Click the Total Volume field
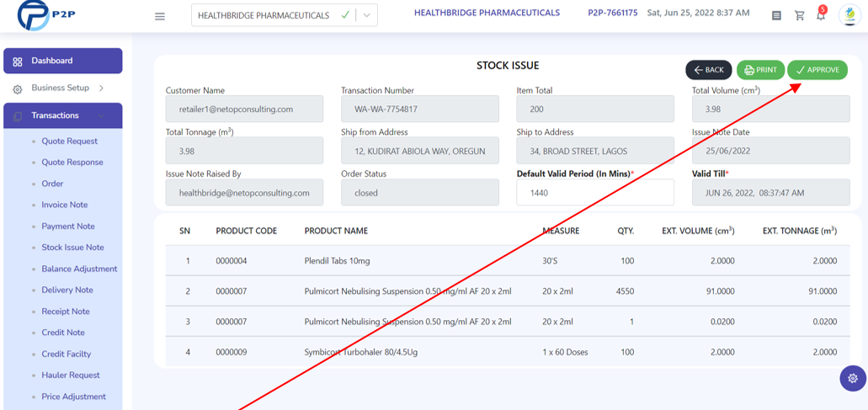Image resolution: width=868 pixels, height=410 pixels. (770, 109)
